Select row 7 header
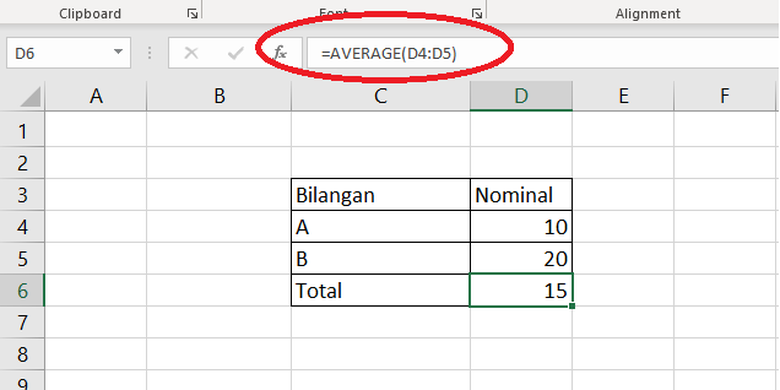The width and height of the screenshot is (780, 390). 22,322
